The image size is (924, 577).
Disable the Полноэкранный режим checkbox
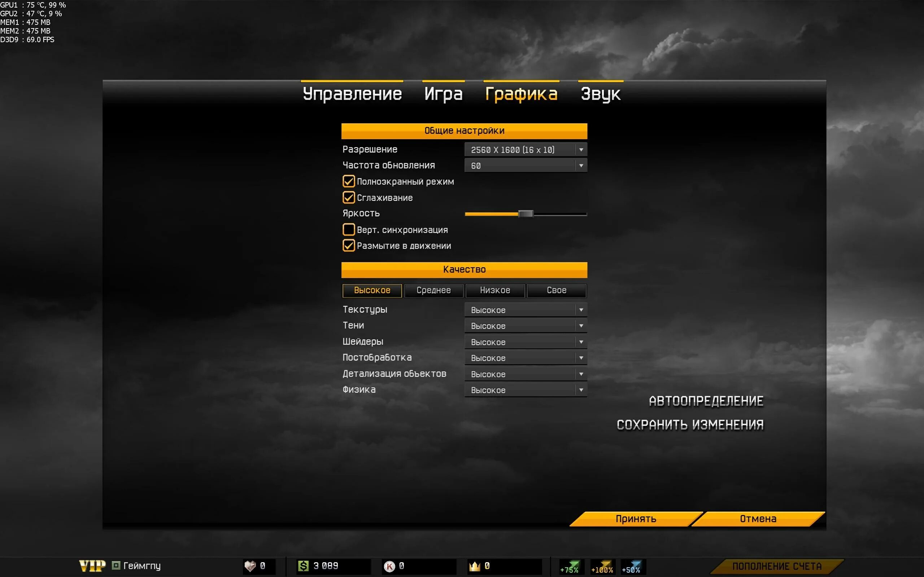click(349, 181)
